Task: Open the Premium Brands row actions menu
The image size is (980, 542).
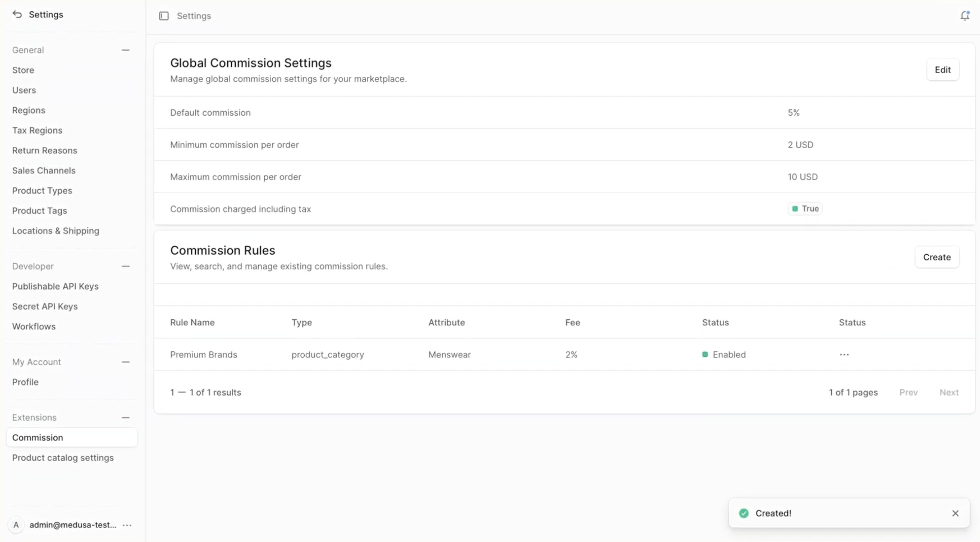Action: click(844, 355)
